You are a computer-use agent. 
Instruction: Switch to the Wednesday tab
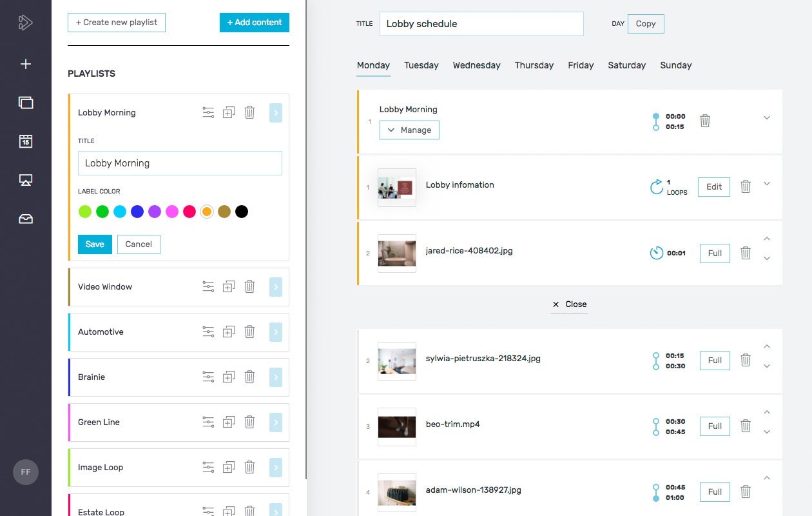(x=476, y=65)
